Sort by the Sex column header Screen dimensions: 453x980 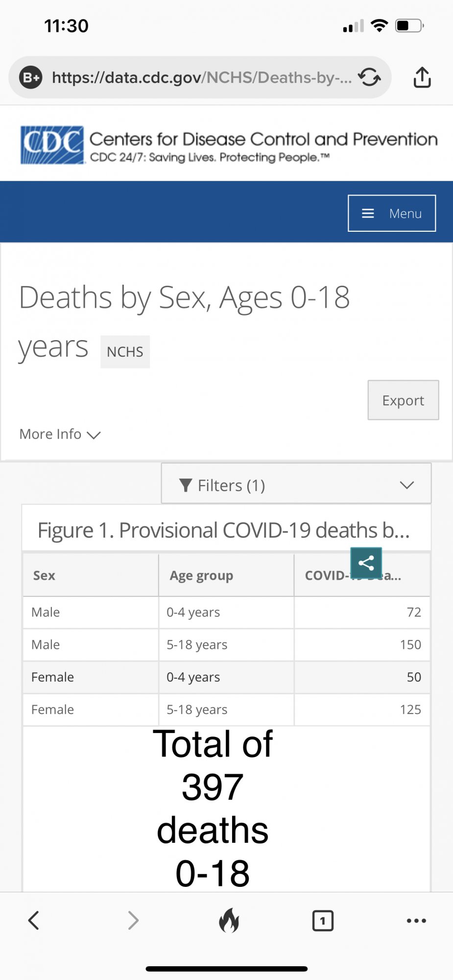coord(44,575)
